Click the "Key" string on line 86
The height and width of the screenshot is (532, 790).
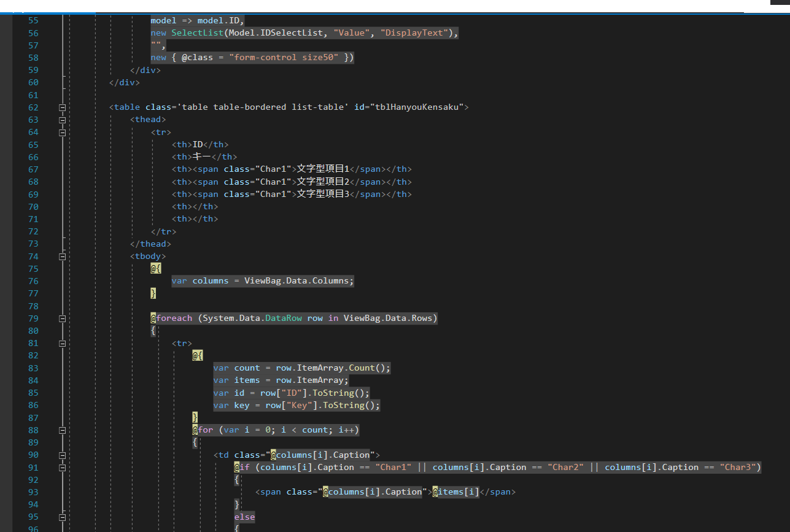tap(300, 406)
